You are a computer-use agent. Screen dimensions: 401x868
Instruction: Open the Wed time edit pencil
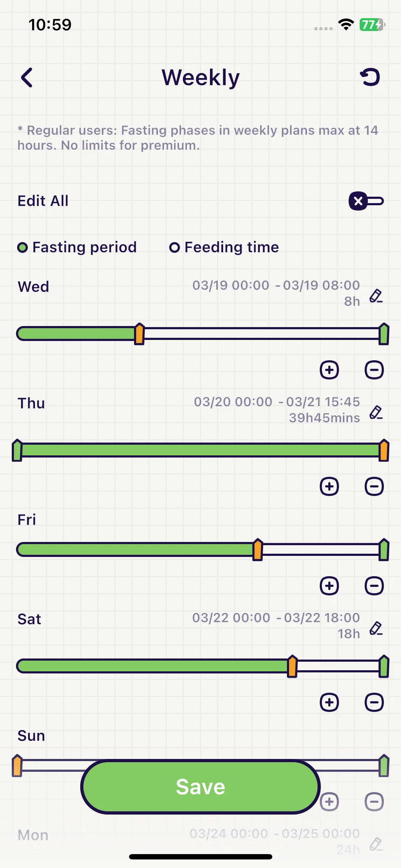pyautogui.click(x=376, y=296)
